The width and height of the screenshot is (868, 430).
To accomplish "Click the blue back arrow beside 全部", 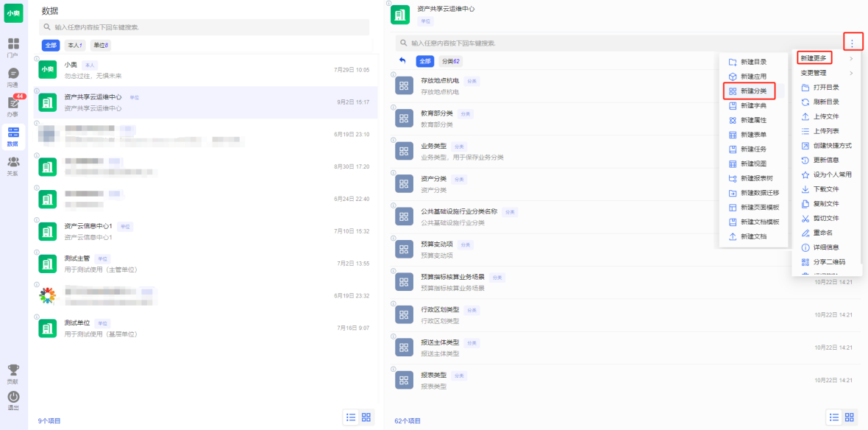I will (x=402, y=61).
